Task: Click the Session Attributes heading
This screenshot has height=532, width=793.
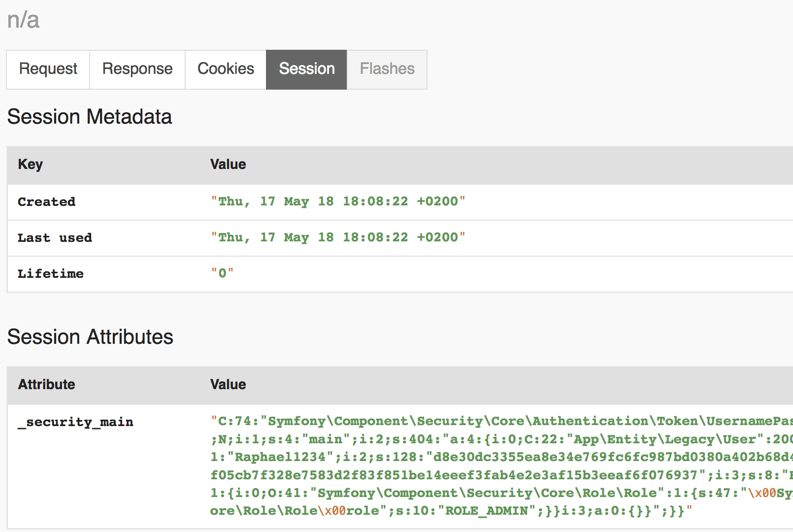Action: [x=90, y=337]
